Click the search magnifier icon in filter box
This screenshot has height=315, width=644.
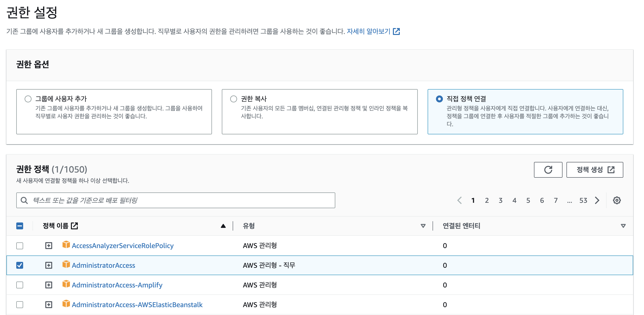[24, 200]
